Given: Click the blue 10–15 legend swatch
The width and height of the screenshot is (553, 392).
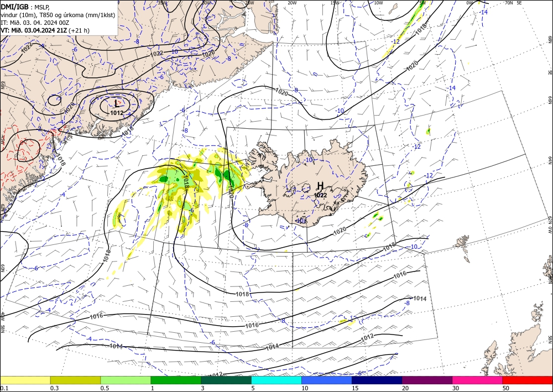Looking at the screenshot, I should click(327, 380).
